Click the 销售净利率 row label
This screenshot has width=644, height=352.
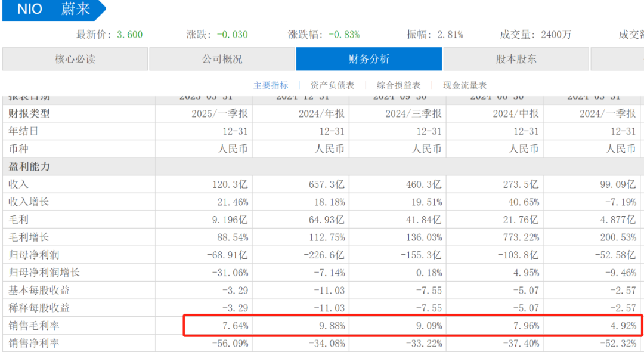point(34,343)
